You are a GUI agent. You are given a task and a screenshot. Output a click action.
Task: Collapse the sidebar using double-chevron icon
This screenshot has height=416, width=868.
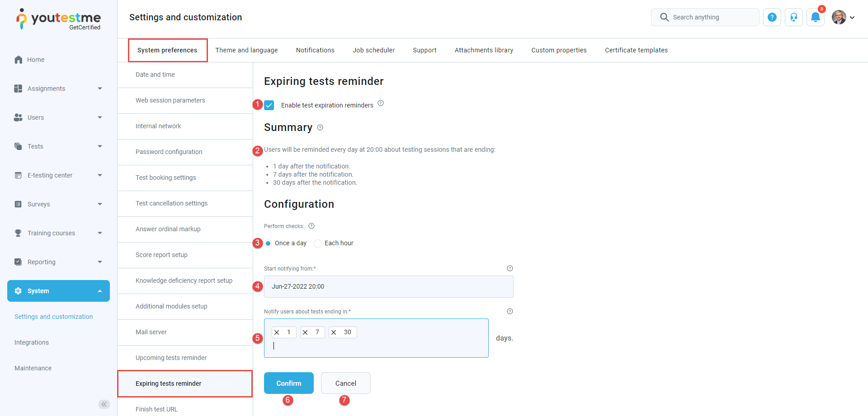pos(104,404)
